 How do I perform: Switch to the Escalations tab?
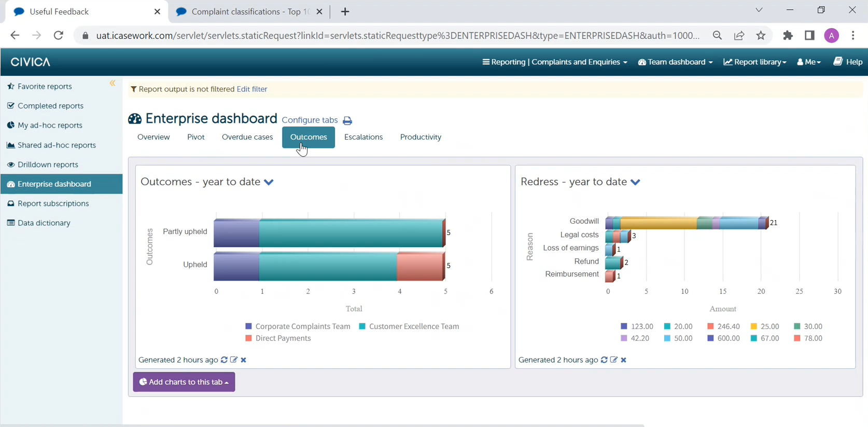tap(363, 137)
